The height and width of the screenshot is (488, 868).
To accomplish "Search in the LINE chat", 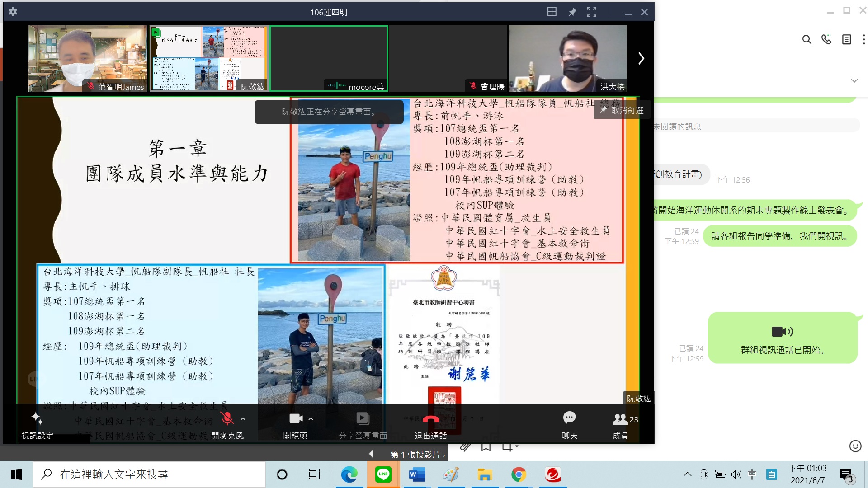I will [807, 40].
